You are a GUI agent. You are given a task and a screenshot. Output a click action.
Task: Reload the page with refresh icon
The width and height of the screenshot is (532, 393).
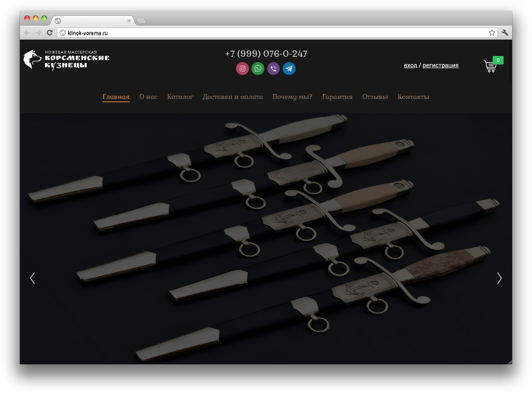click(x=50, y=33)
